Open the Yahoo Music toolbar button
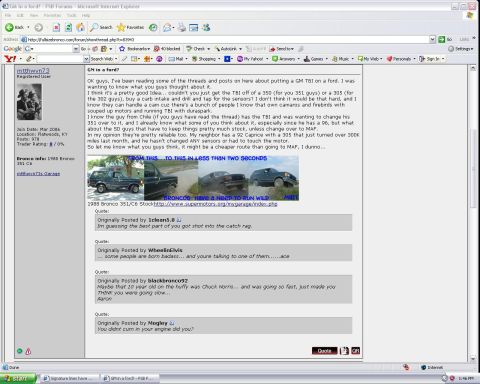The image size is (480, 384). (x=342, y=59)
